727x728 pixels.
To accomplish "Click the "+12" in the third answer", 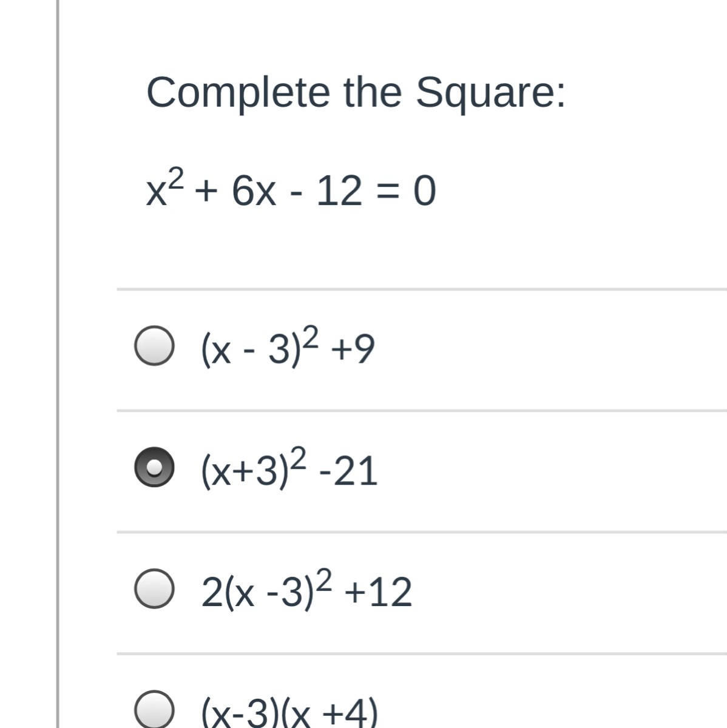I will coord(377,592).
